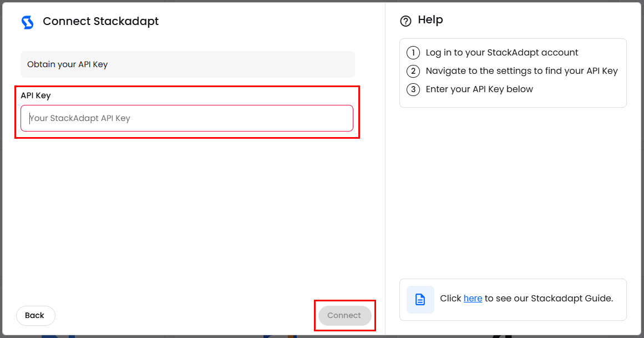
Task: Click the step 1 circled number
Action: [x=413, y=53]
